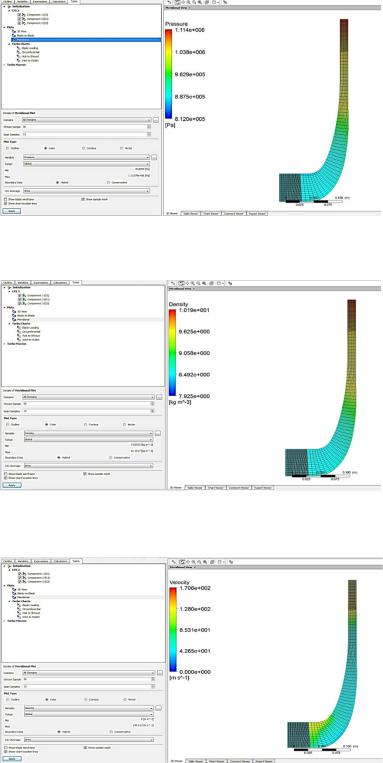Switch to Expressions tab in Density window
Viewport: 383px width, 763px height.
tap(41, 282)
